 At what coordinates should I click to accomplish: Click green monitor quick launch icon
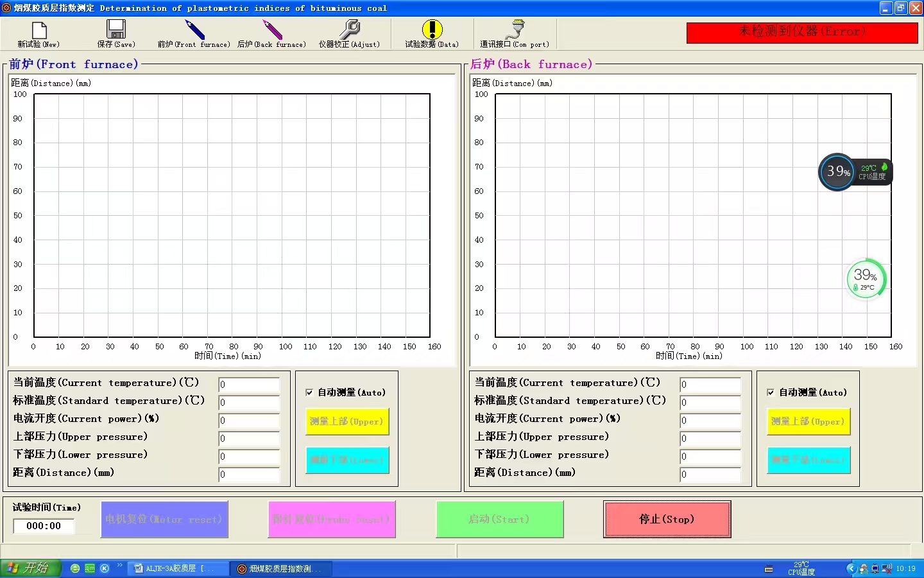[x=90, y=568]
